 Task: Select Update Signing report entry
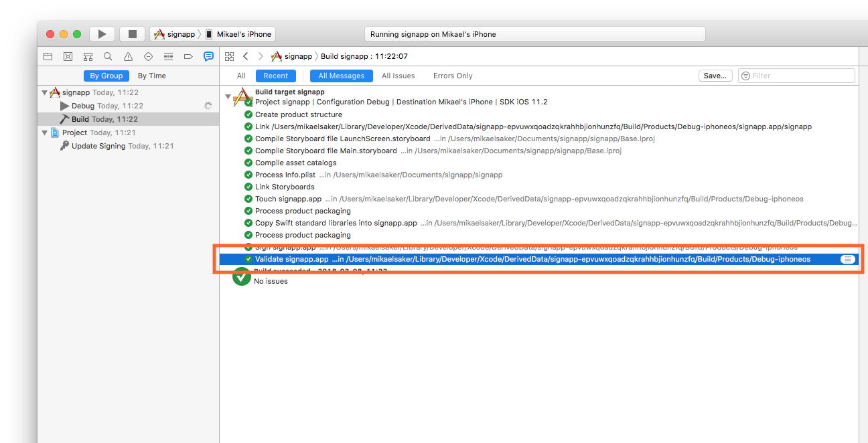(x=98, y=147)
